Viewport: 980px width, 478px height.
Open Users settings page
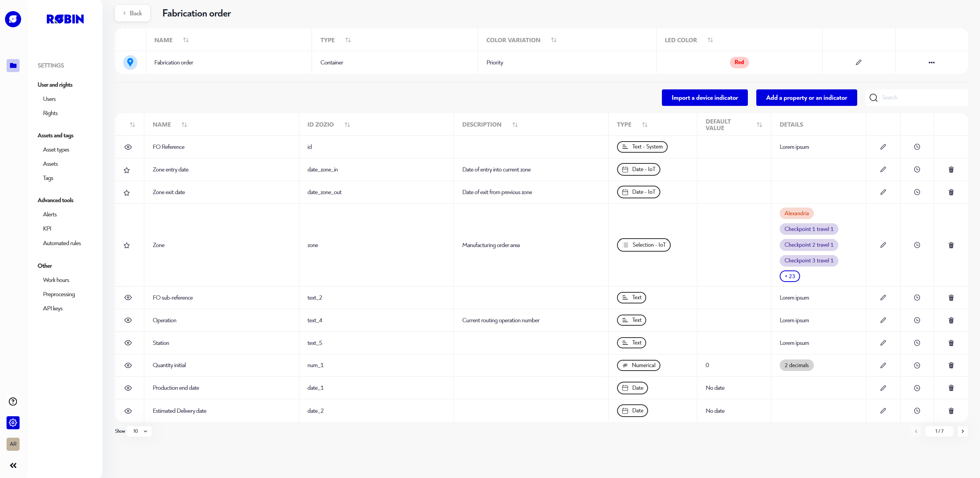[x=49, y=99]
